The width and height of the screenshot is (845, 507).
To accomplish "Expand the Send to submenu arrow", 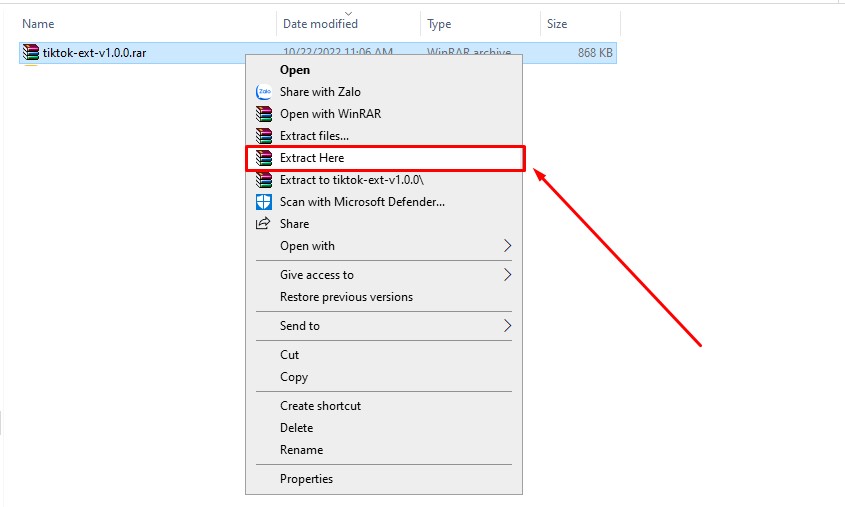I will pyautogui.click(x=507, y=326).
